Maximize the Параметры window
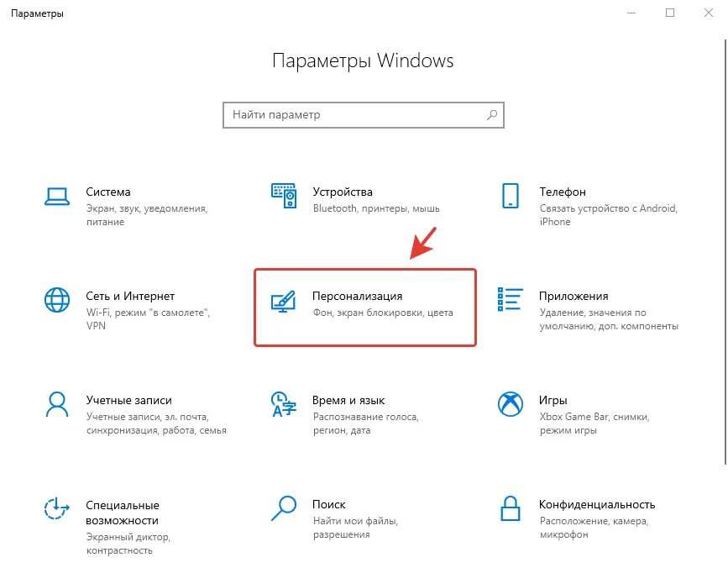The height and width of the screenshot is (568, 728). tap(670, 13)
